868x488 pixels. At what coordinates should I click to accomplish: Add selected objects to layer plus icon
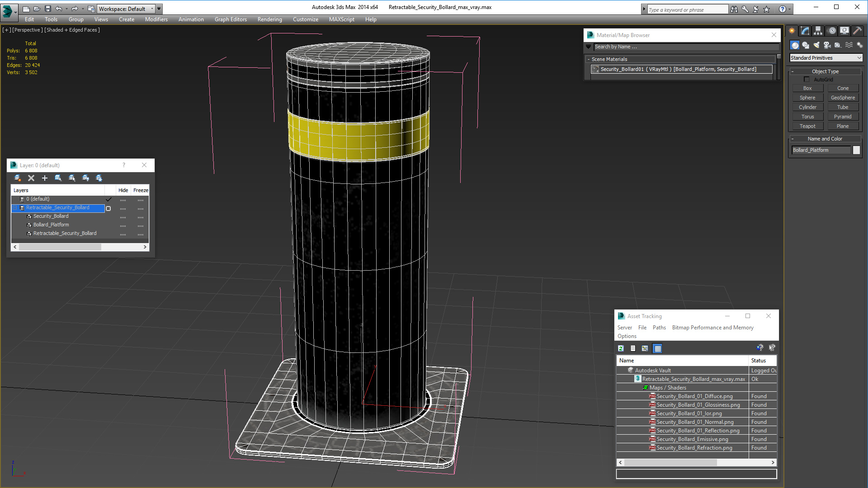[45, 178]
